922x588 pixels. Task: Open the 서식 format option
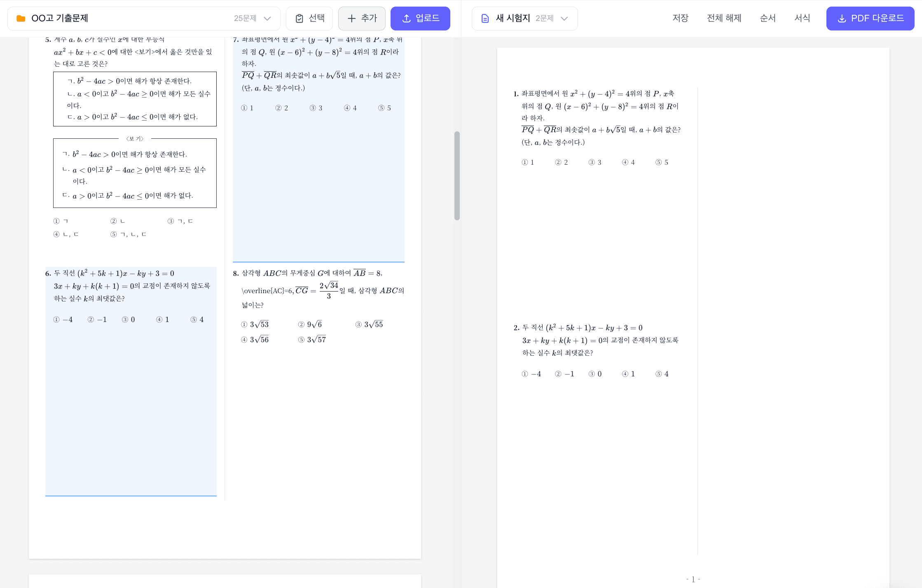pos(803,18)
